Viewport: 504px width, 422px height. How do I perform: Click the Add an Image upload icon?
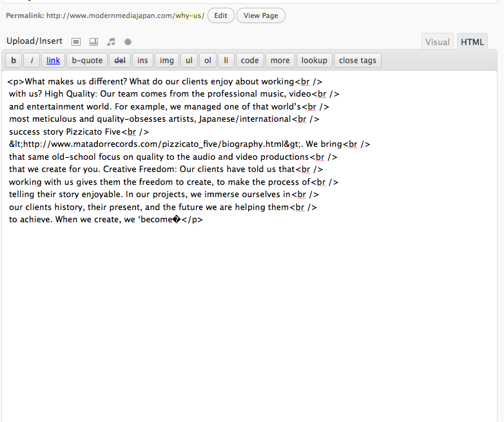click(x=76, y=42)
